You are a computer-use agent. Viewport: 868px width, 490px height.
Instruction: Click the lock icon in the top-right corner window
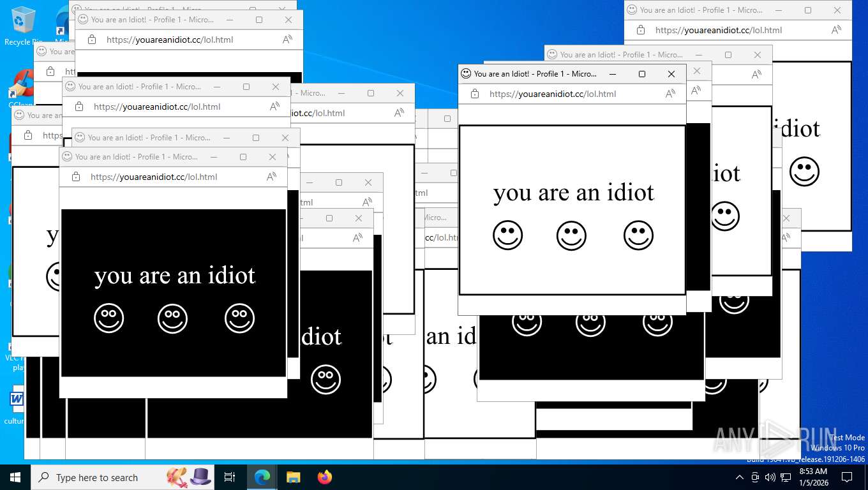click(x=641, y=30)
